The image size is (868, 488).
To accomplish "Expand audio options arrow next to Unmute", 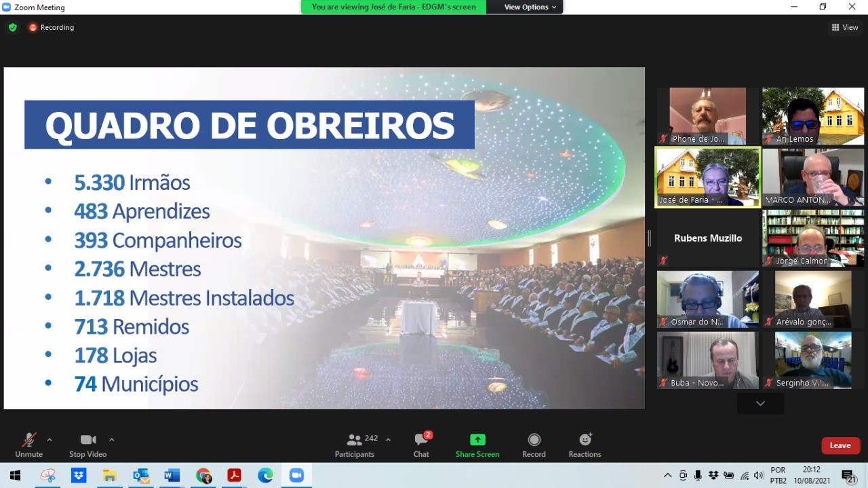I will 50,440.
